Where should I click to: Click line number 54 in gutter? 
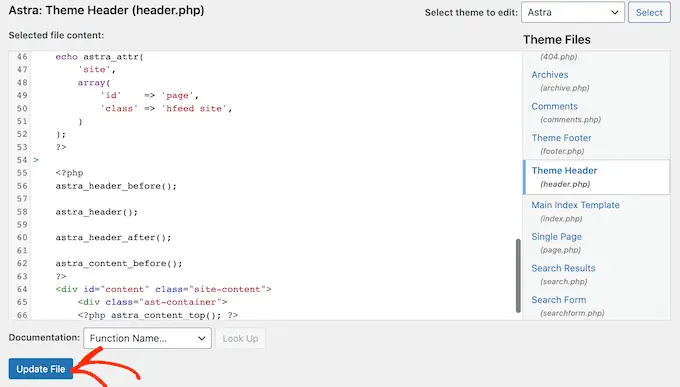click(x=22, y=160)
